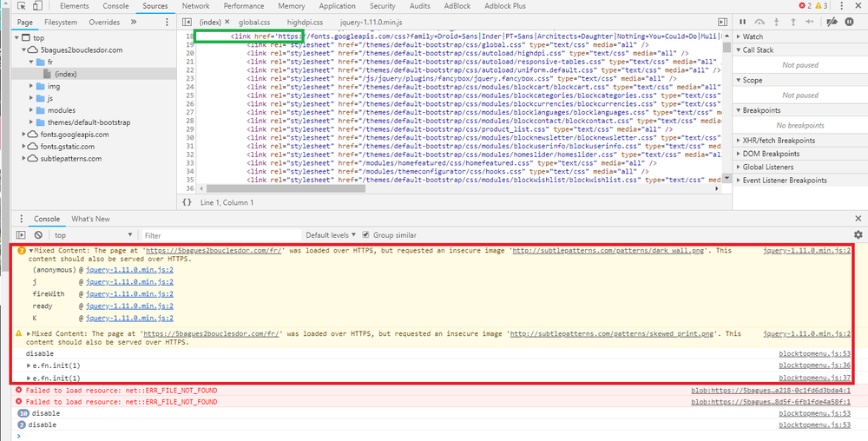Select the (index) file in tree

coord(66,74)
